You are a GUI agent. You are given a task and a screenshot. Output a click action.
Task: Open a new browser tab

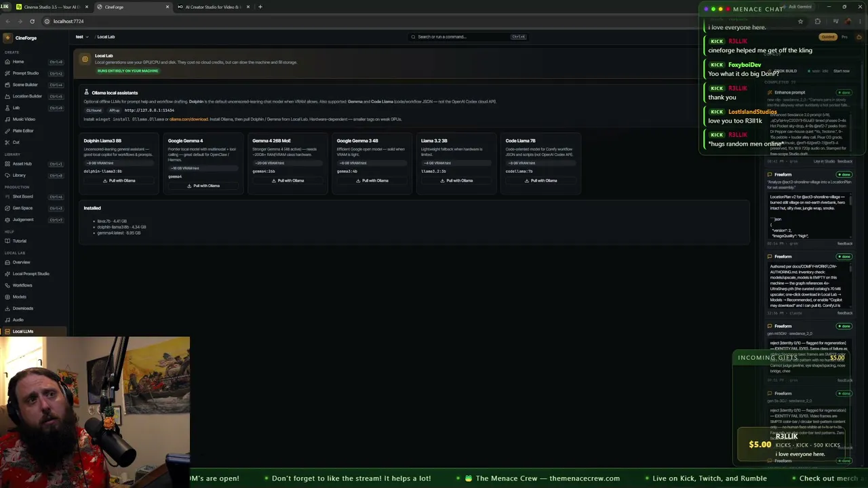(x=260, y=7)
